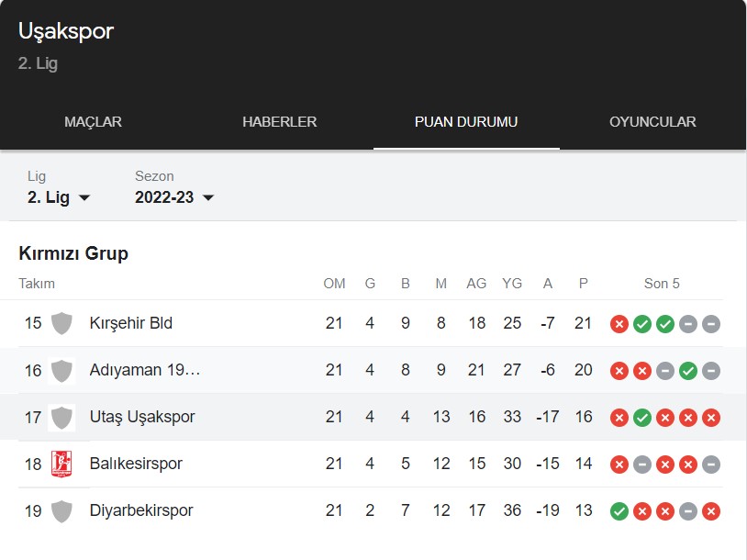Screen dimensions: 747x560
Task: Switch to the HABERLER tab
Action: point(280,122)
